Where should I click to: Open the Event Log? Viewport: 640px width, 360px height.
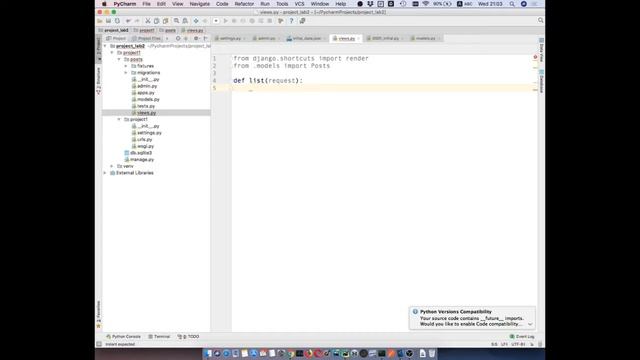[522, 337]
